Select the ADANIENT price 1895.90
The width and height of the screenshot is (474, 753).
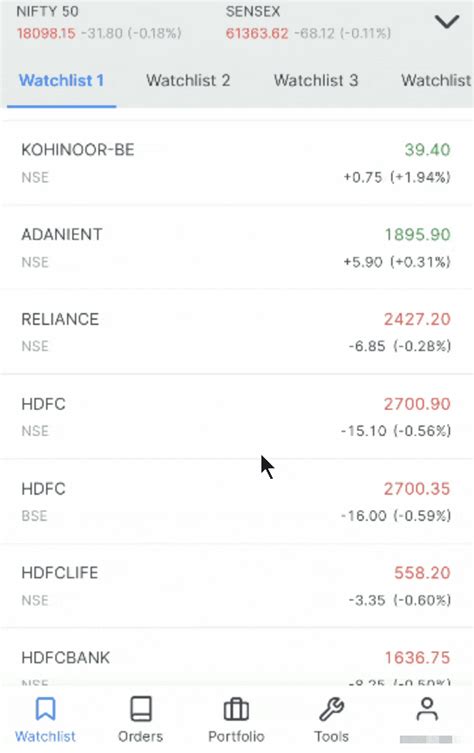417,234
